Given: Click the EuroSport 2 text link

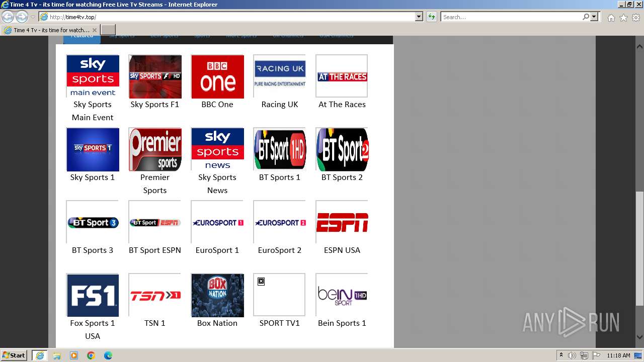Looking at the screenshot, I should [280, 250].
